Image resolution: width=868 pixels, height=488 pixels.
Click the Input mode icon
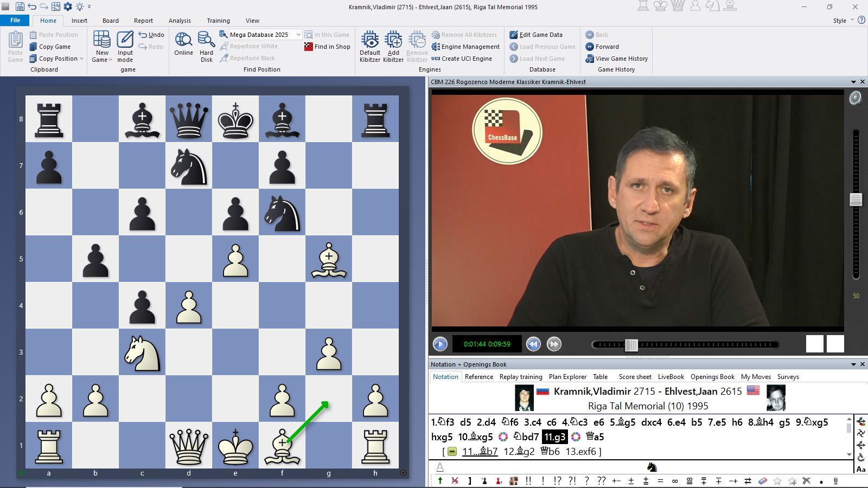click(x=125, y=41)
